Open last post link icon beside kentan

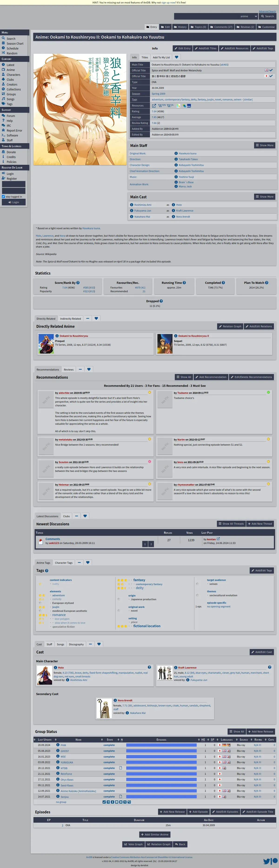(x=218, y=539)
